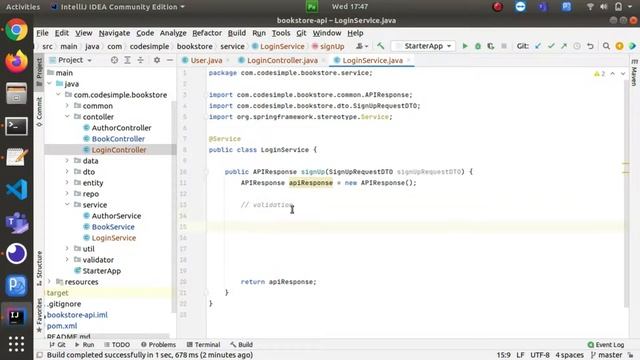The image size is (640, 360).
Task: Push commits with Git push arrow
Action: click(x=564, y=46)
